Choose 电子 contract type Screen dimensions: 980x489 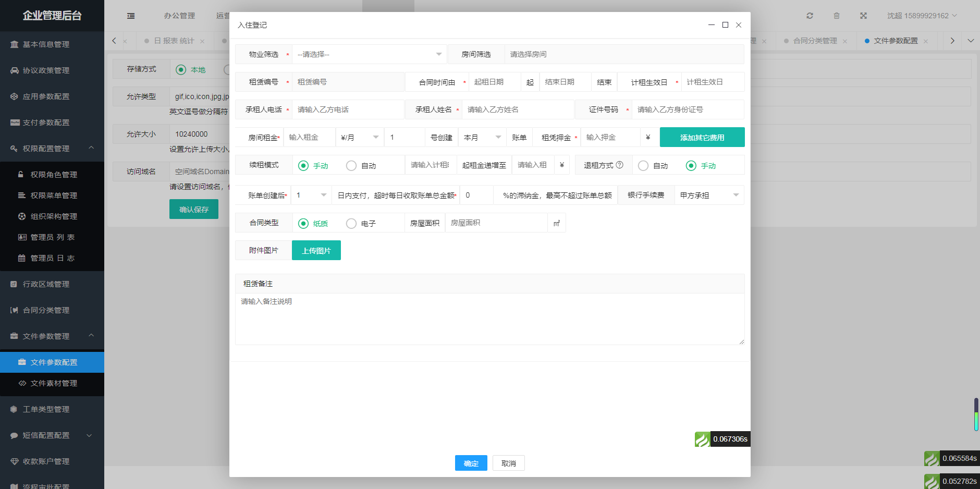point(361,224)
